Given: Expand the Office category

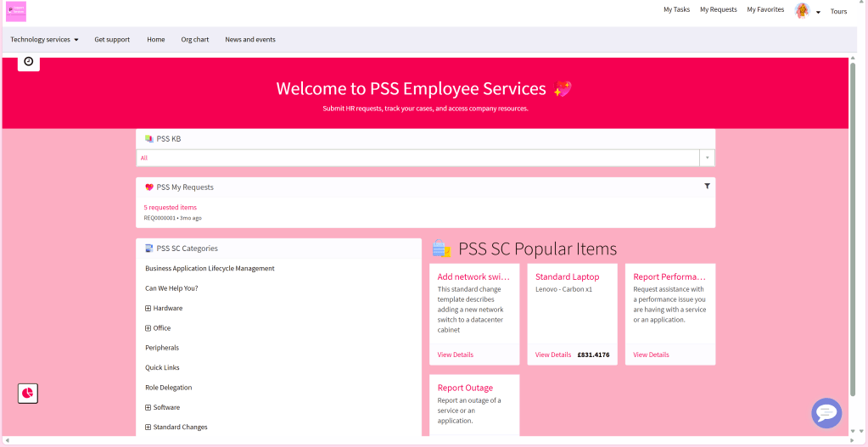Looking at the screenshot, I should tap(148, 328).
